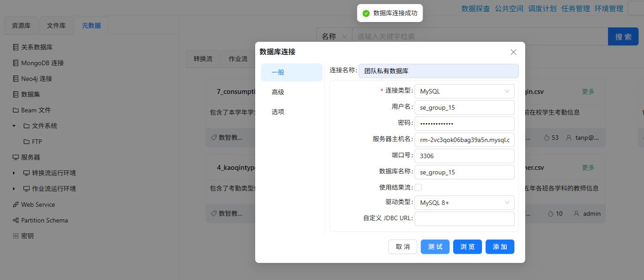
Task: Click the 文件系统 folder icon
Action: click(x=27, y=126)
